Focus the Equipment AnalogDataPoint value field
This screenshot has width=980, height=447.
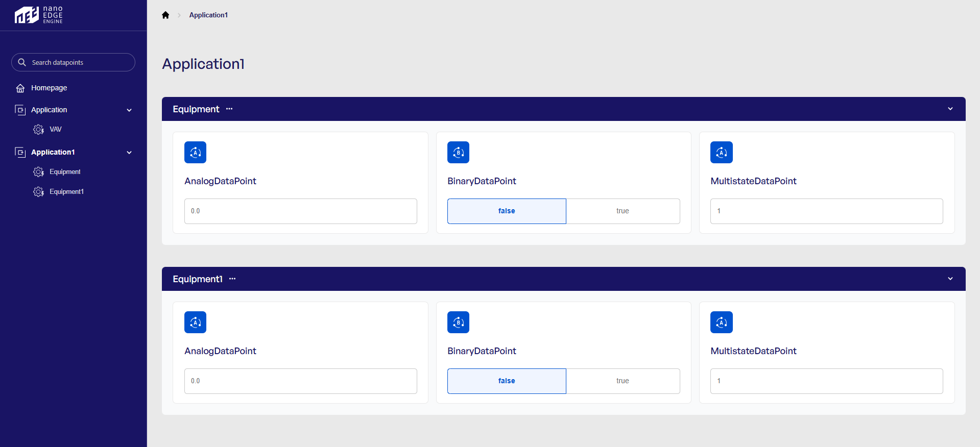[x=300, y=211]
